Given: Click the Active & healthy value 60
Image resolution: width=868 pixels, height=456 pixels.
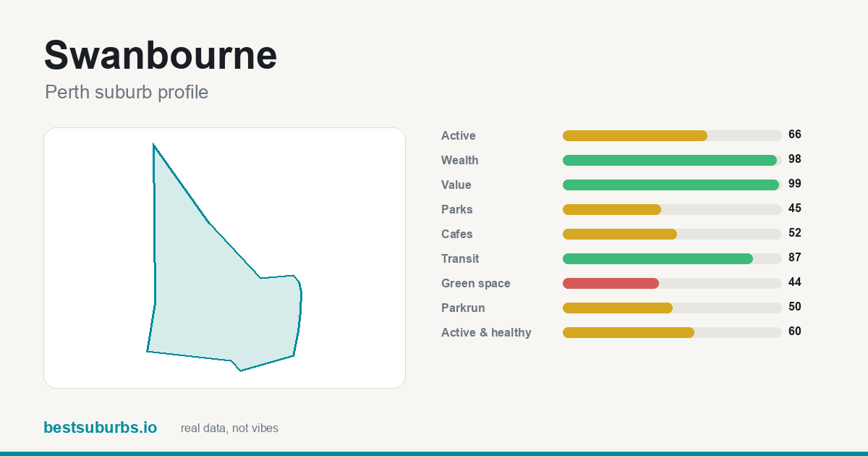Looking at the screenshot, I should pos(795,332).
